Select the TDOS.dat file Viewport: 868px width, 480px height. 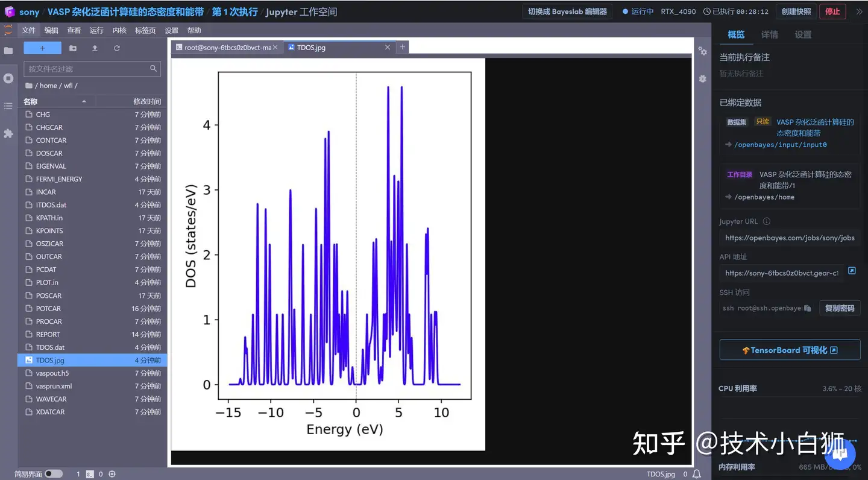coord(93,347)
